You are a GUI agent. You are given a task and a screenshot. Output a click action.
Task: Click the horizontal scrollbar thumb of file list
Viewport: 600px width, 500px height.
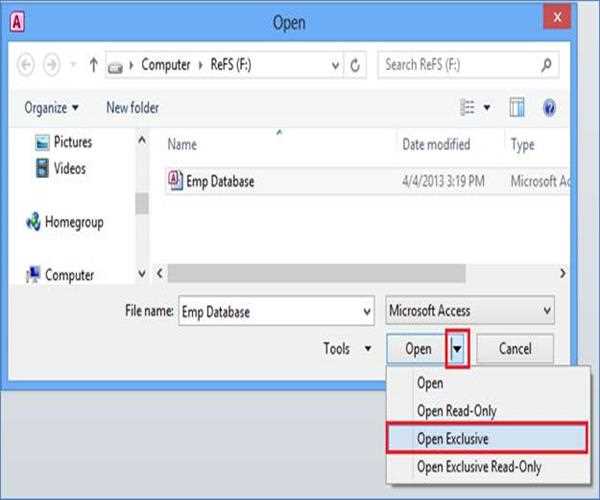(x=316, y=273)
